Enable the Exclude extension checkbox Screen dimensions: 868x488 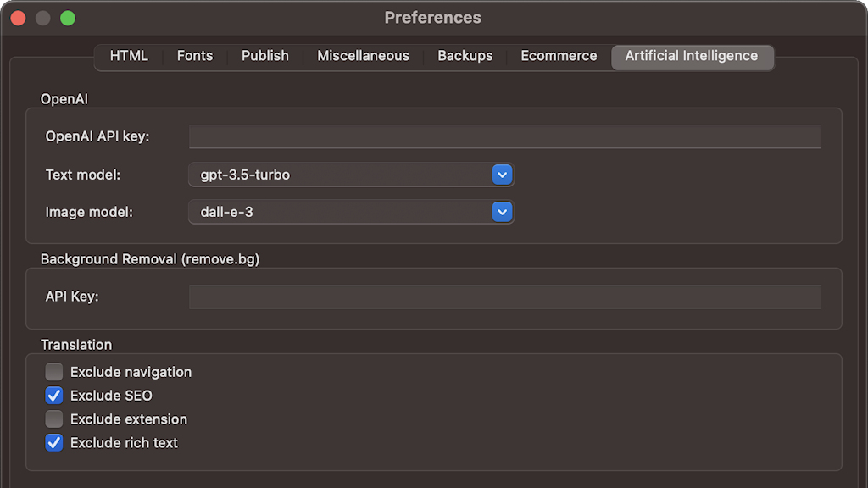click(54, 419)
